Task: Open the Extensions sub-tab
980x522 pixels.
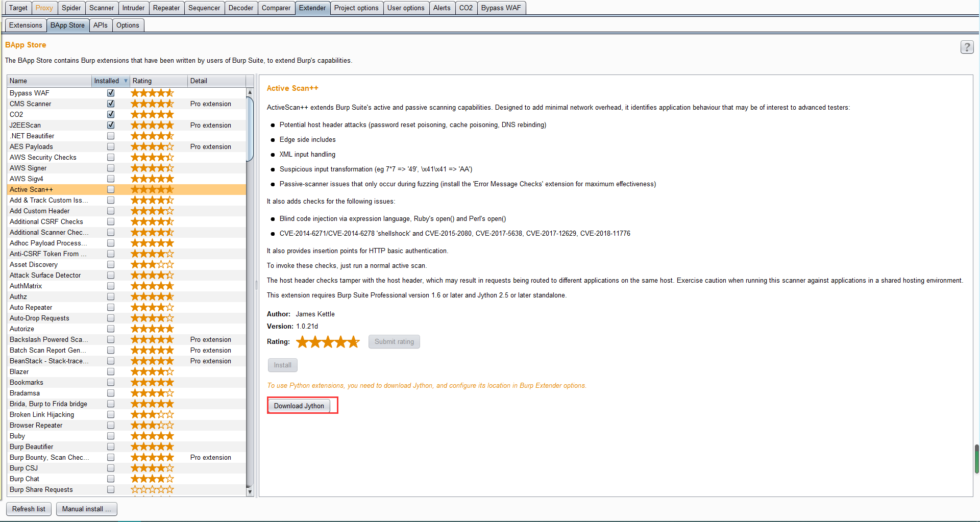Action: point(26,25)
